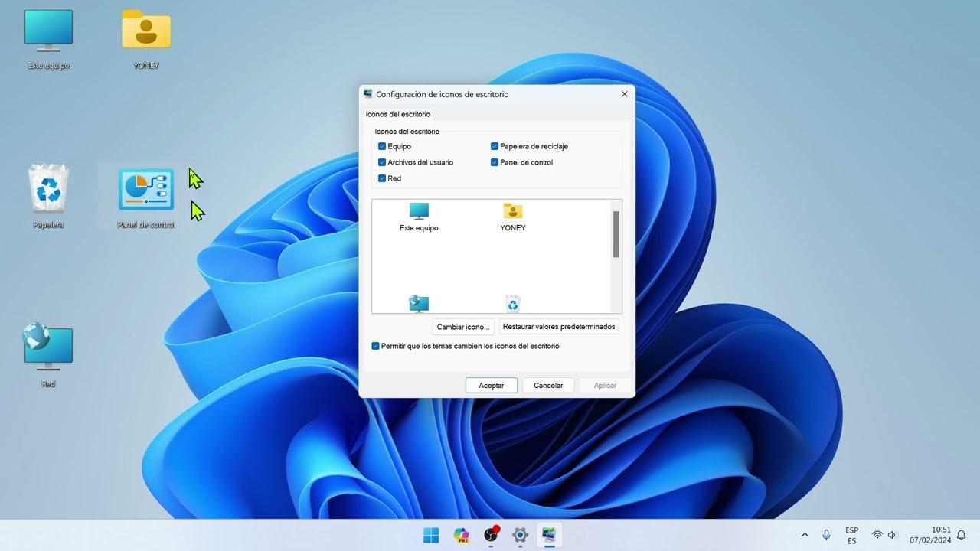Screen dimensions: 980x551
Task: Click Restaurar valores predeterminados
Action: pyautogui.click(x=559, y=327)
